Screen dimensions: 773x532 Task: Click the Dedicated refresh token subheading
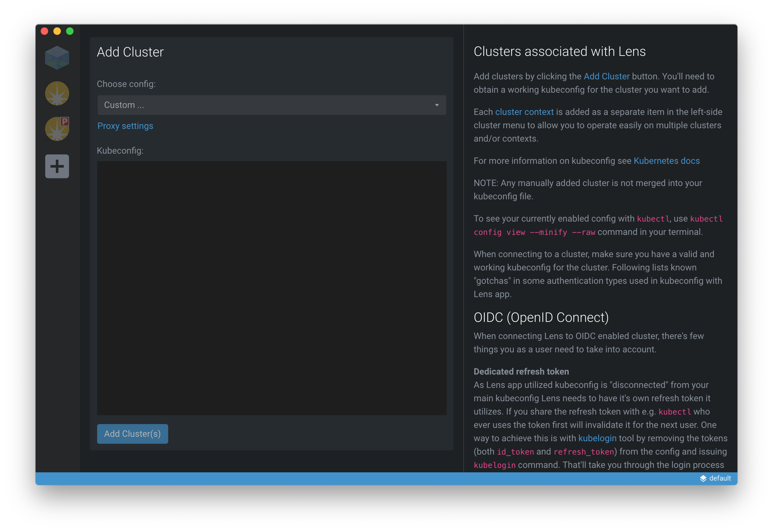521,372
